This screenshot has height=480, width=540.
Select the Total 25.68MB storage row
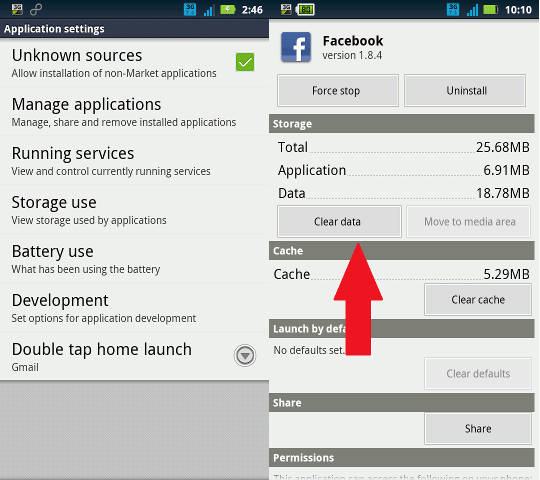pos(403,147)
